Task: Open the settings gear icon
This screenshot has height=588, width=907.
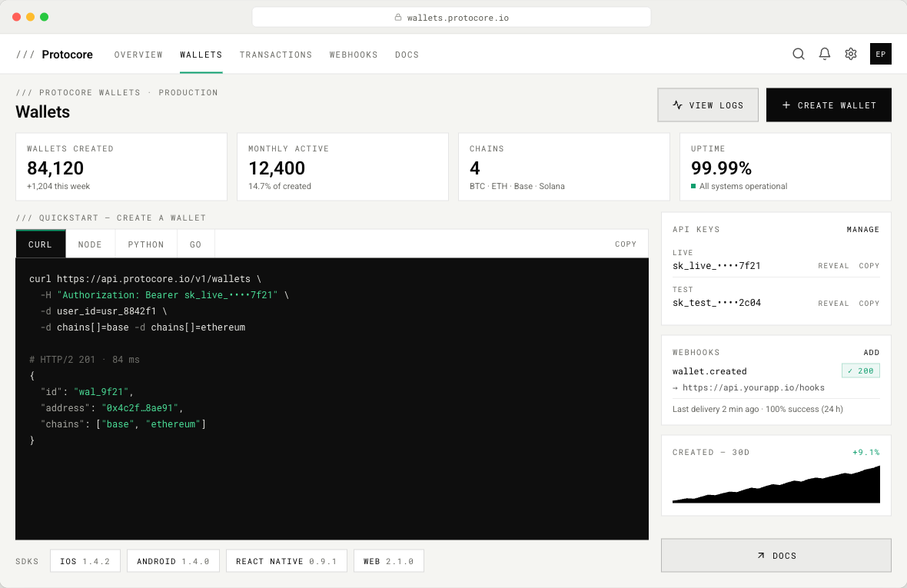Action: [x=850, y=55]
